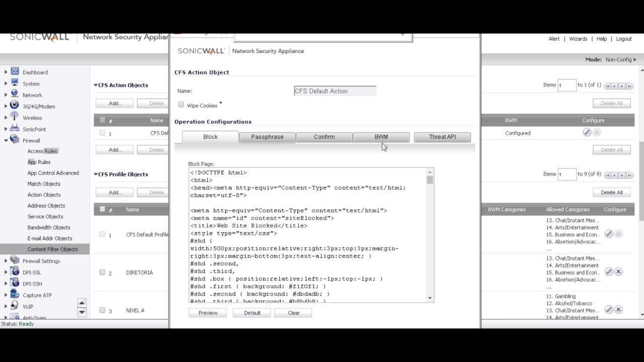Click Delete All under CFS Profile Objects pager

click(x=611, y=192)
